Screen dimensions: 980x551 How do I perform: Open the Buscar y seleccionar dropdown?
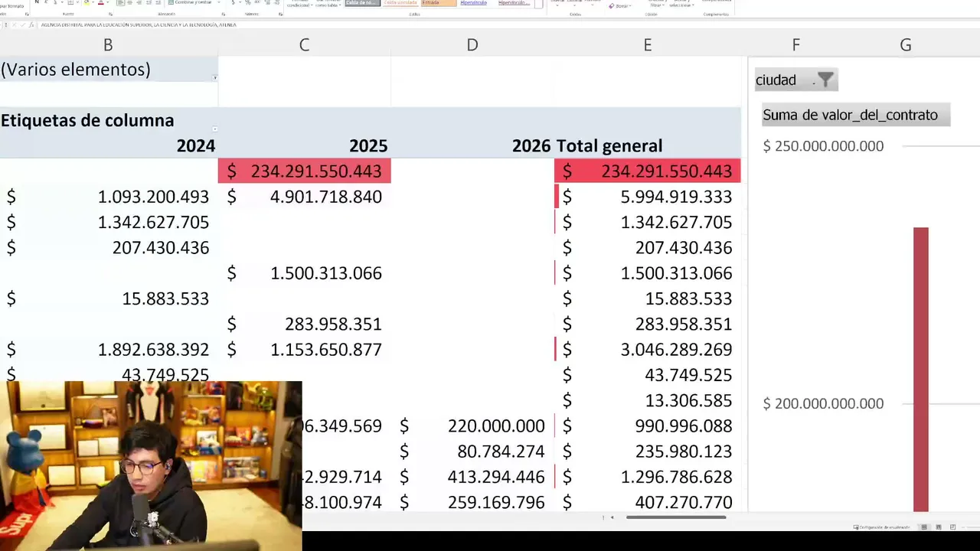click(x=681, y=3)
